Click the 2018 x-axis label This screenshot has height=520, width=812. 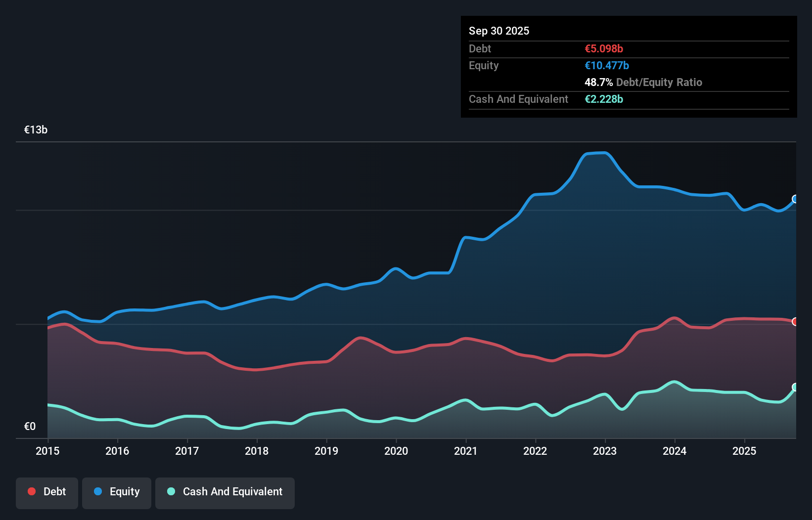click(257, 451)
